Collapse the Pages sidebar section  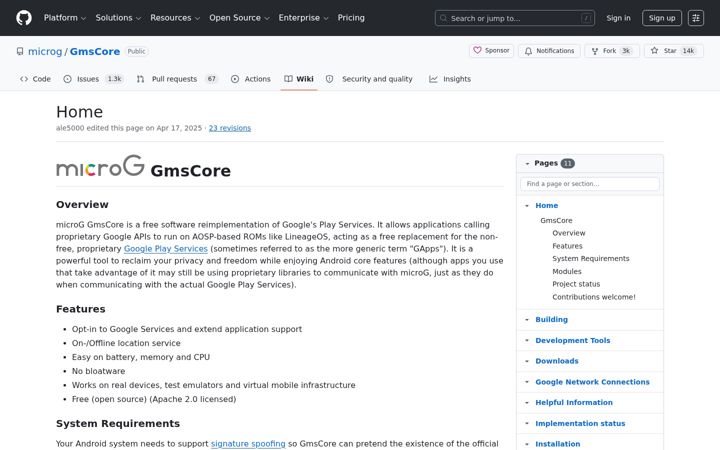[527, 163]
